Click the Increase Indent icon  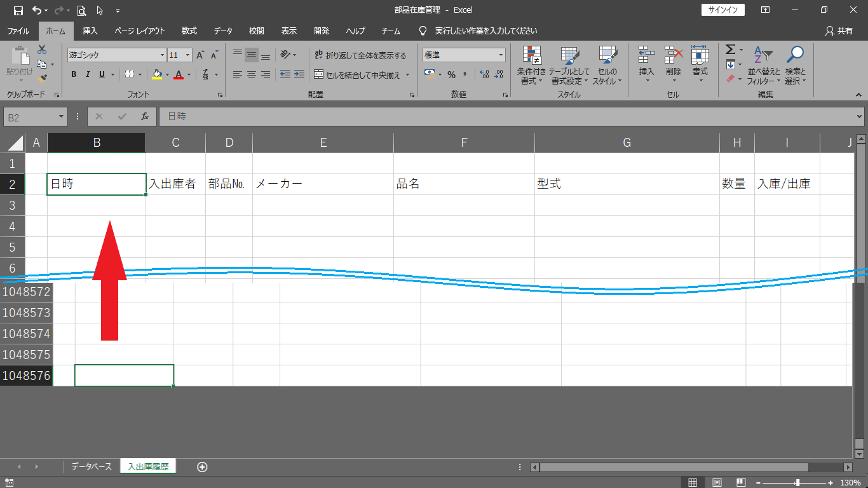pyautogui.click(x=299, y=74)
